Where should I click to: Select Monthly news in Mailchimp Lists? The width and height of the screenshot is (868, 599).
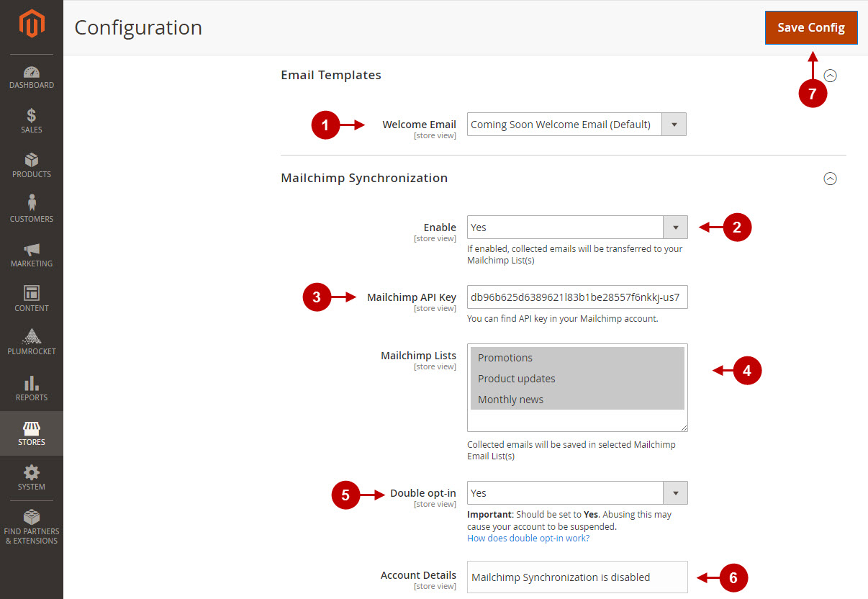(577, 400)
